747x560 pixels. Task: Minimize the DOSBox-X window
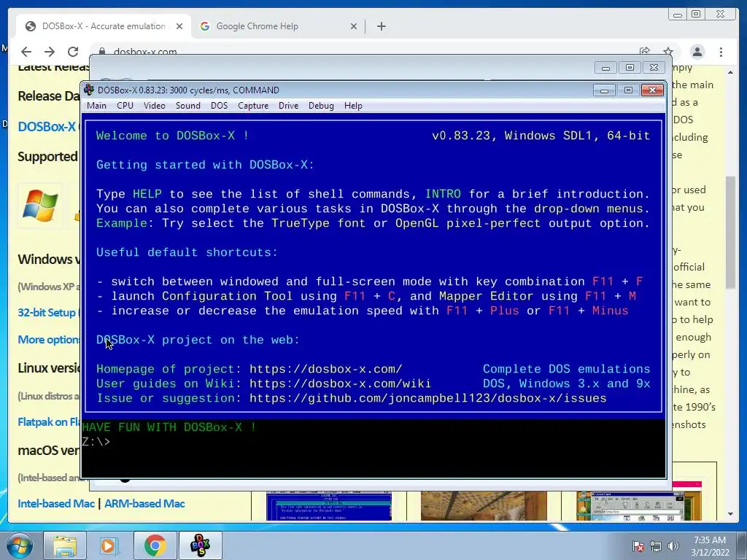(x=604, y=90)
